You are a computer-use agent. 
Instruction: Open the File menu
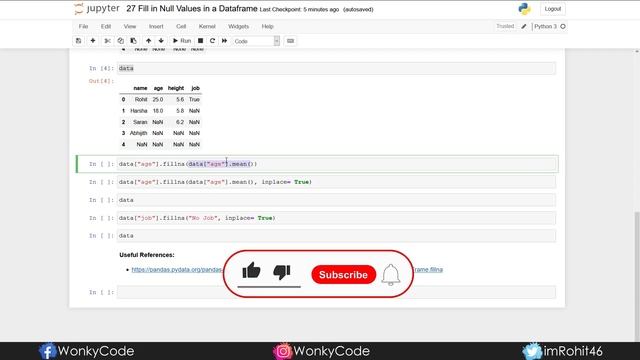tap(83, 27)
